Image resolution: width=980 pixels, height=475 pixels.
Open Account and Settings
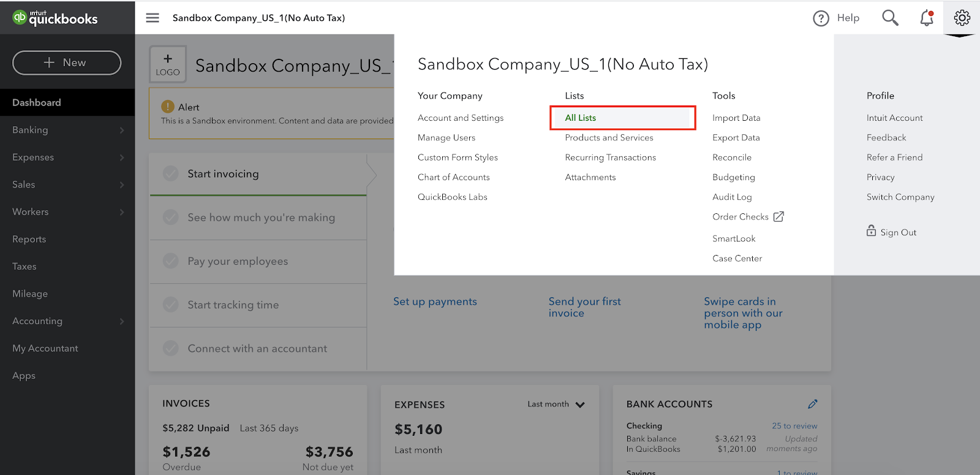[x=461, y=118]
